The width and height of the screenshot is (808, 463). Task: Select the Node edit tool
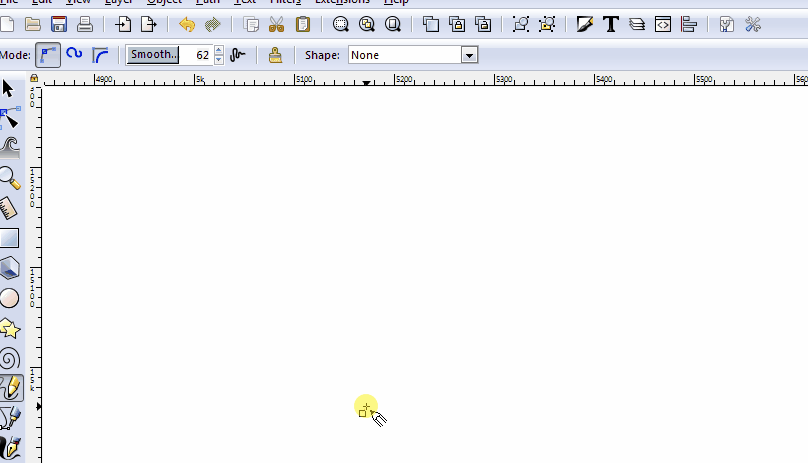click(10, 118)
